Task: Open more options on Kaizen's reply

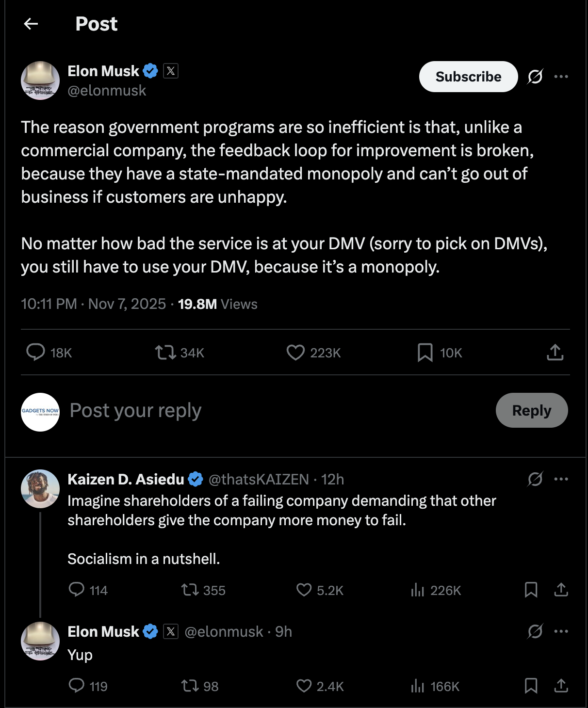Action: [x=561, y=479]
